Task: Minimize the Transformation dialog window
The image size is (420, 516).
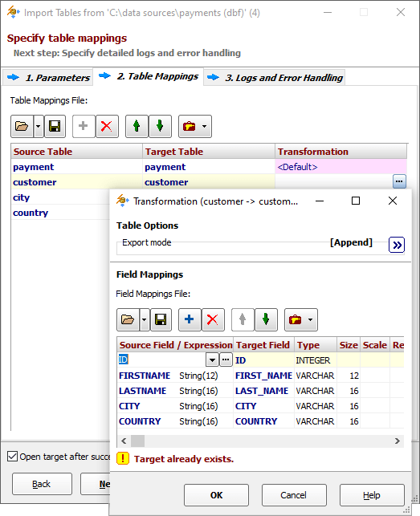Action: coord(320,201)
